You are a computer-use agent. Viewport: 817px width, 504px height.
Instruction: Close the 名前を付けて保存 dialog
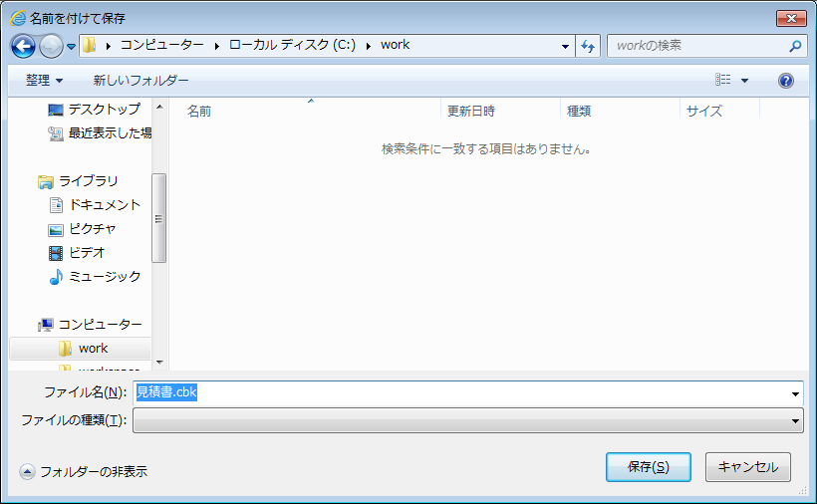(x=791, y=18)
